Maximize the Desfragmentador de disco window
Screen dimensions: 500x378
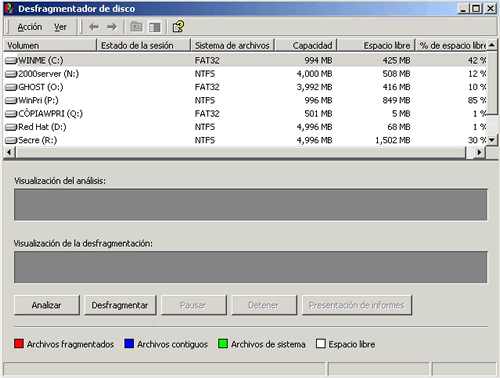coord(476,8)
